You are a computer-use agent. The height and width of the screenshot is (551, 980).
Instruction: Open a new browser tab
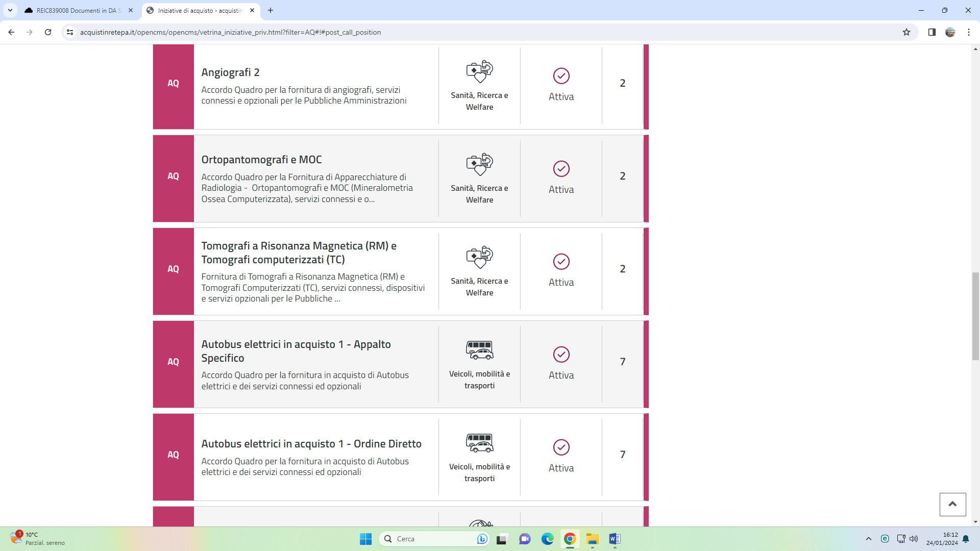[x=271, y=10]
